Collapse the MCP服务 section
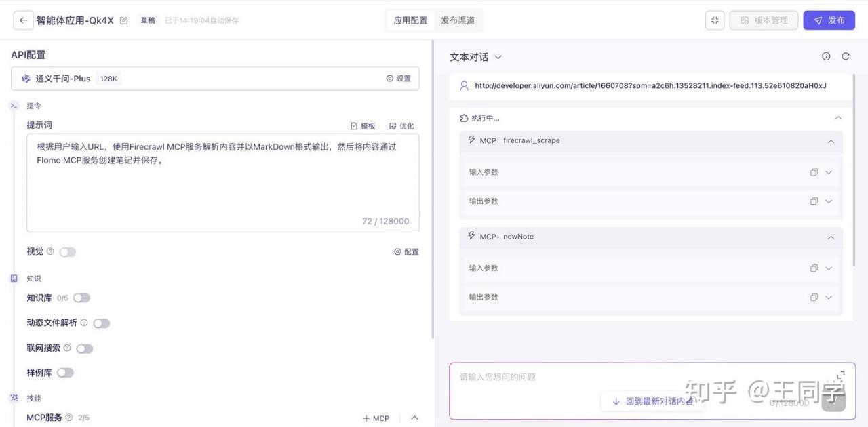The height and width of the screenshot is (427, 868). coord(414,418)
